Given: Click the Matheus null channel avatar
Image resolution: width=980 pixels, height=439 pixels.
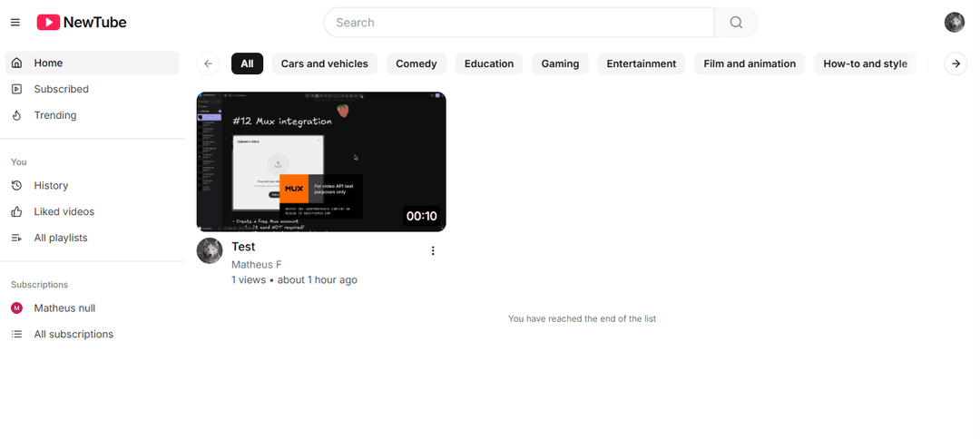Looking at the screenshot, I should [17, 307].
